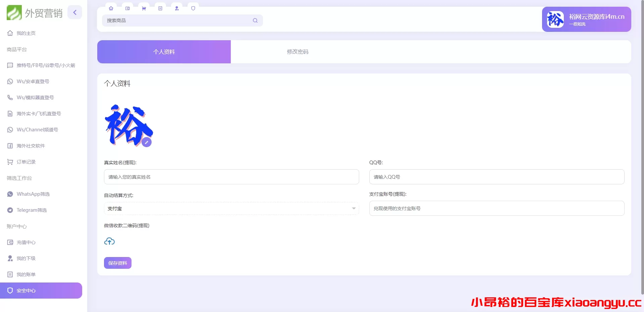Screen dimensions: 644x312
Task: Click the 保存资料 button
Action: coord(117,263)
